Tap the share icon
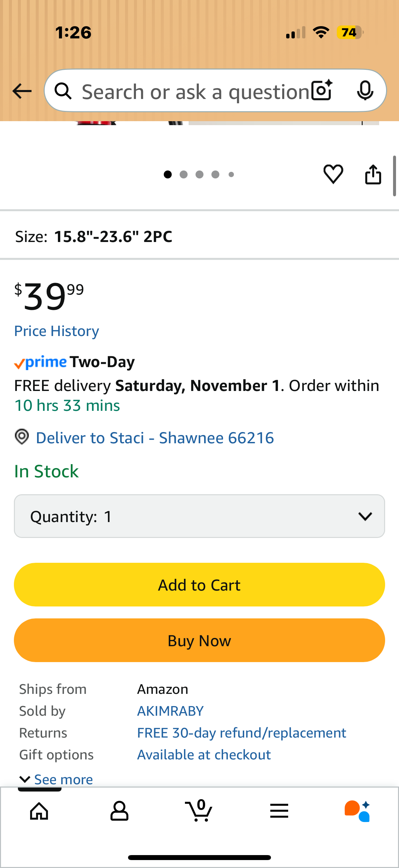Viewport: 399px width, 868px height. click(373, 174)
